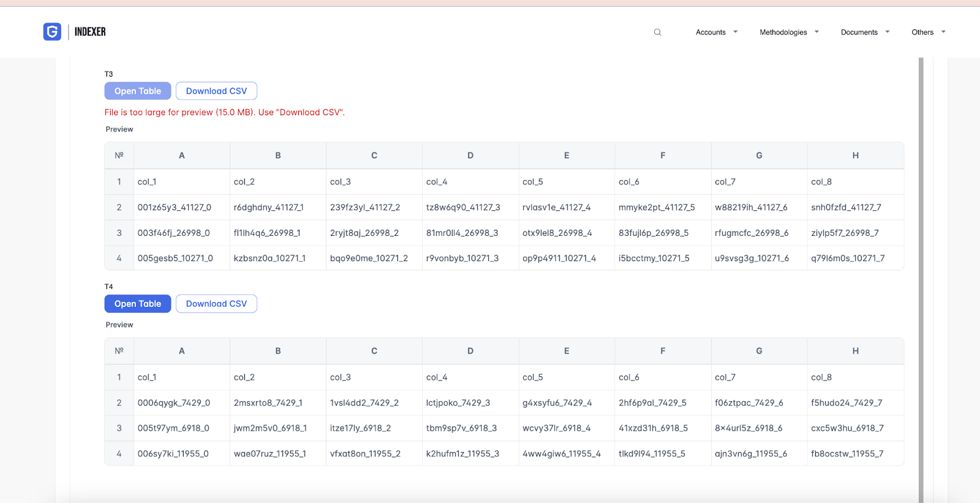This screenshot has height=503, width=980.
Task: Click the INDEXER brand text
Action: [x=90, y=32]
